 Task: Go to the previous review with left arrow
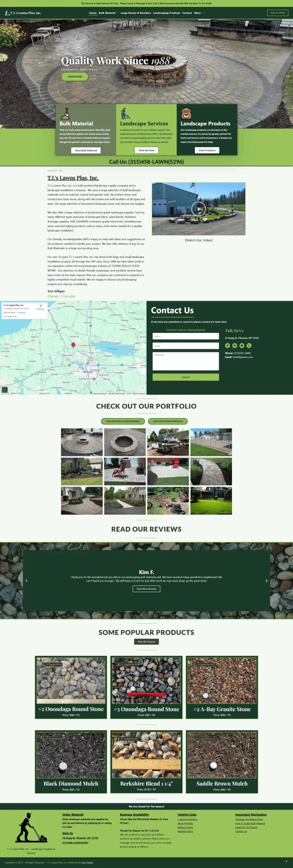point(26,581)
